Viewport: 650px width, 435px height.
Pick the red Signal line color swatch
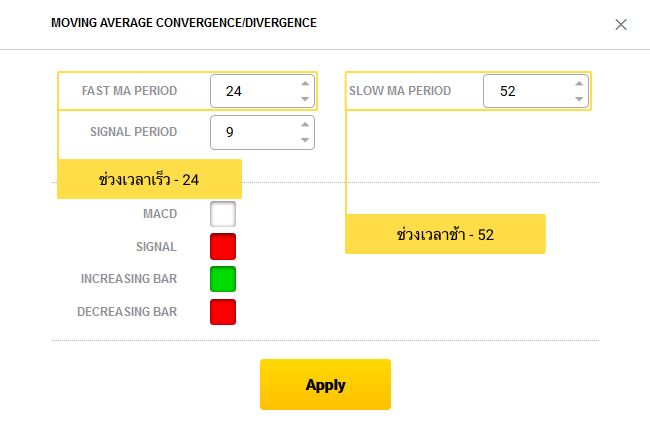223,246
